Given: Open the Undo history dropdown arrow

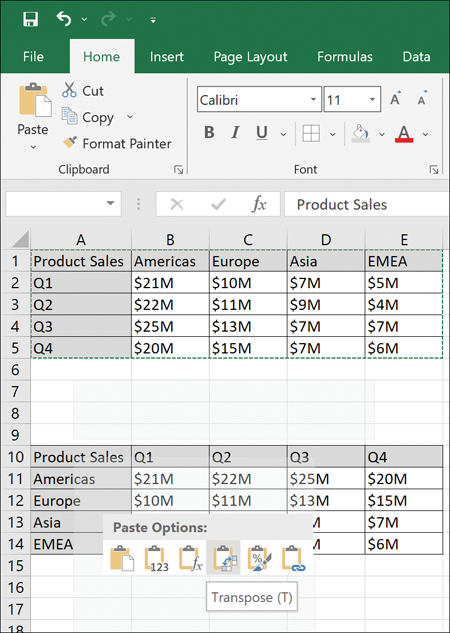Looking at the screenshot, I should tap(84, 19).
